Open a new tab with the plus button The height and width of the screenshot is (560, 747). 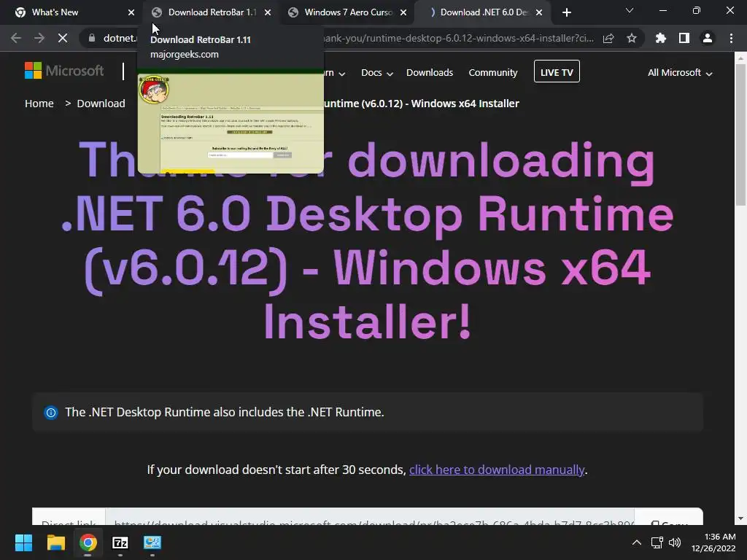click(566, 12)
